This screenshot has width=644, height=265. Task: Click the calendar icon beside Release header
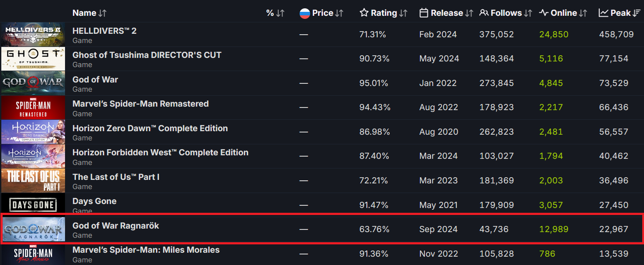coord(423,13)
